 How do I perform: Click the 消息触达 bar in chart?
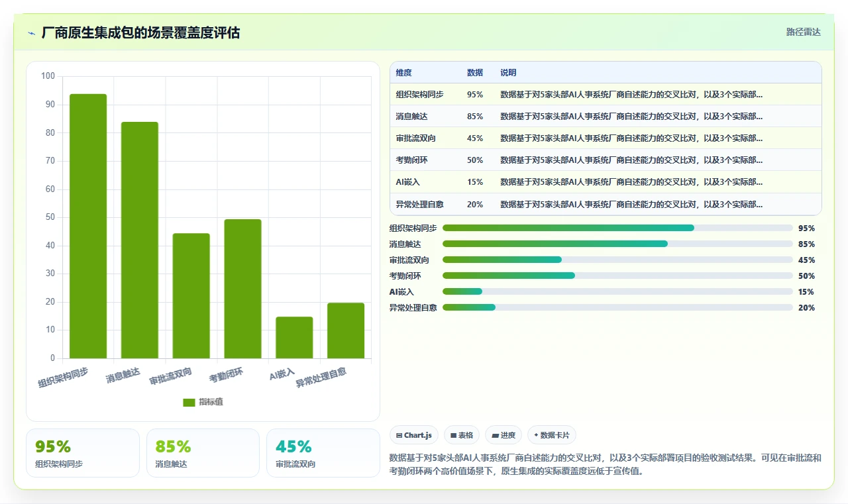click(x=140, y=240)
